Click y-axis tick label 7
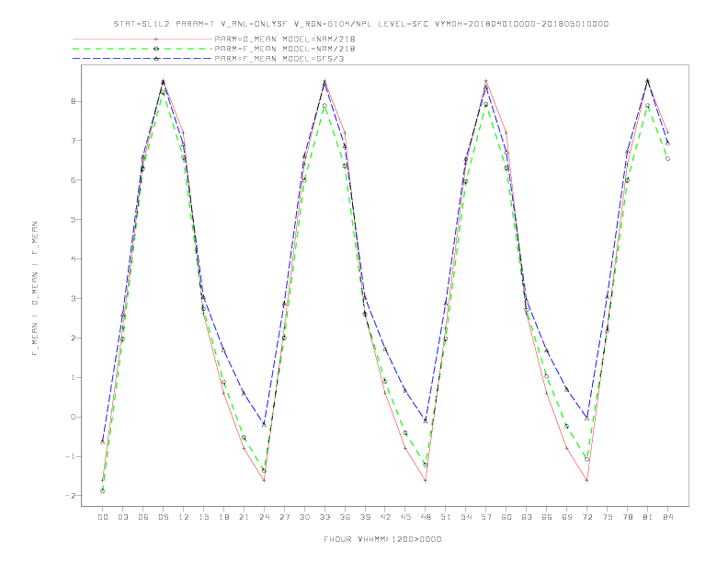 coord(73,140)
